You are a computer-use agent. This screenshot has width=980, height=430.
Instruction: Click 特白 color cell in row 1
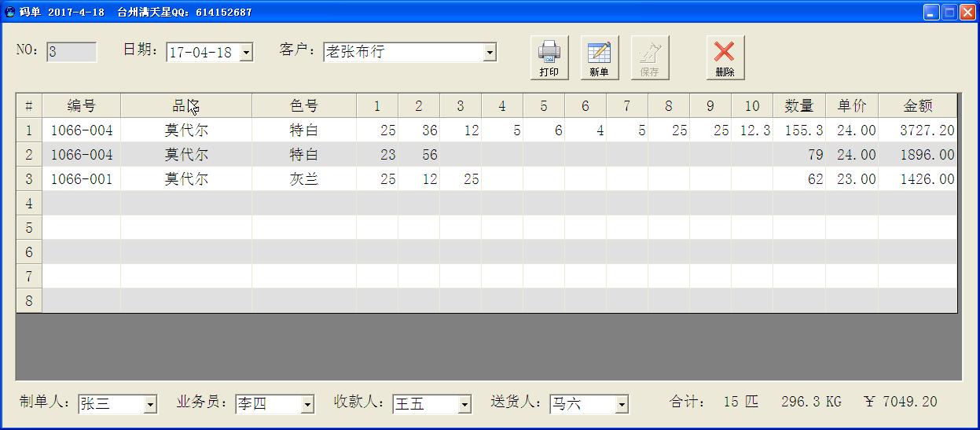(x=304, y=130)
